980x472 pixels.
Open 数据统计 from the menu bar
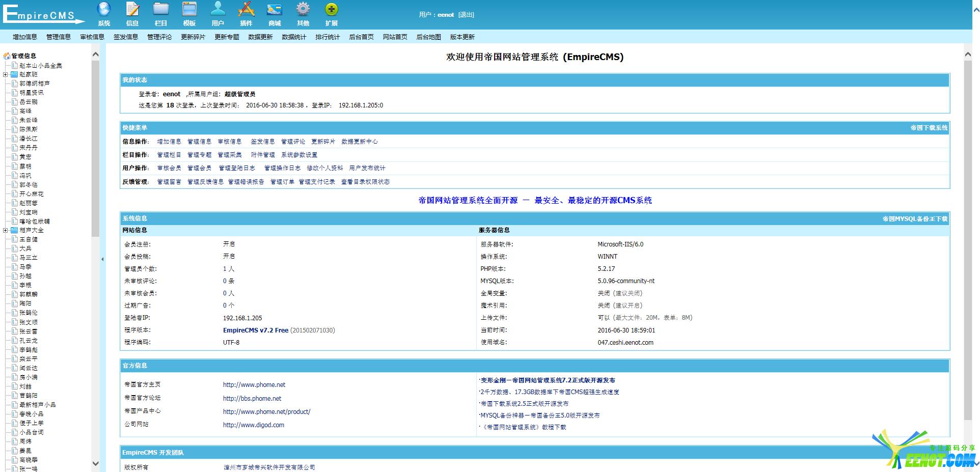(294, 37)
